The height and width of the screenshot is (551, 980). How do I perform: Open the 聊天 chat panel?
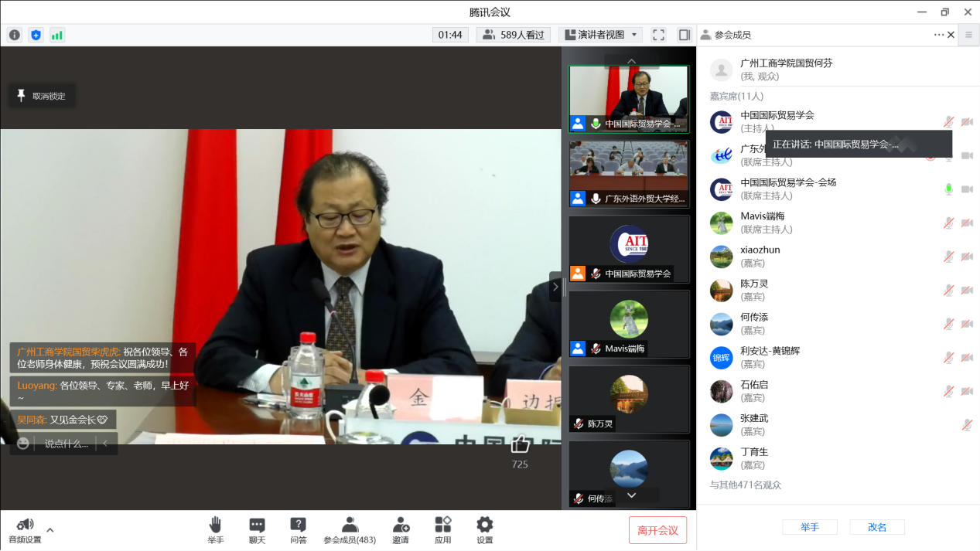(257, 529)
